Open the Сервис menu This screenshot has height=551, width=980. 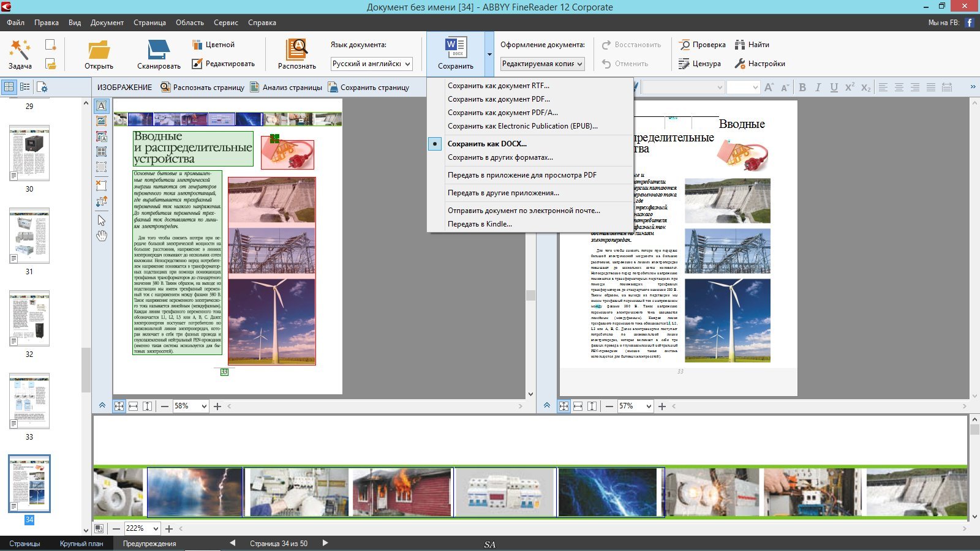tap(225, 23)
